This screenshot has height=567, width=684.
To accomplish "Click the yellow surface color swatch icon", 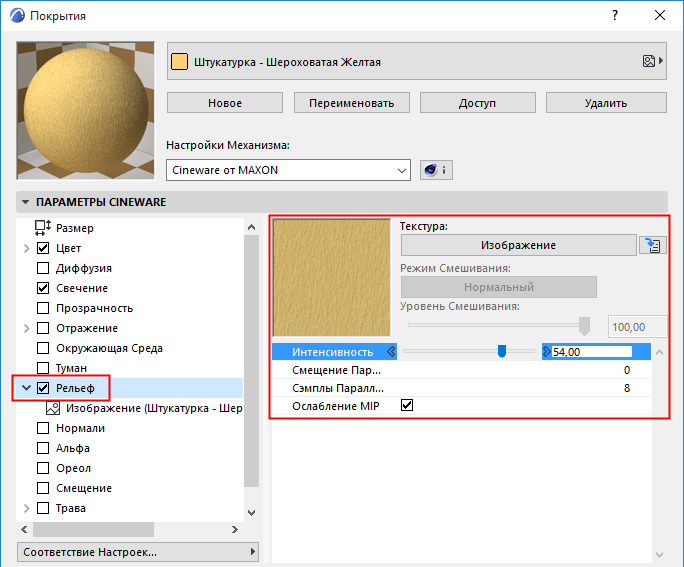I will coord(179,62).
